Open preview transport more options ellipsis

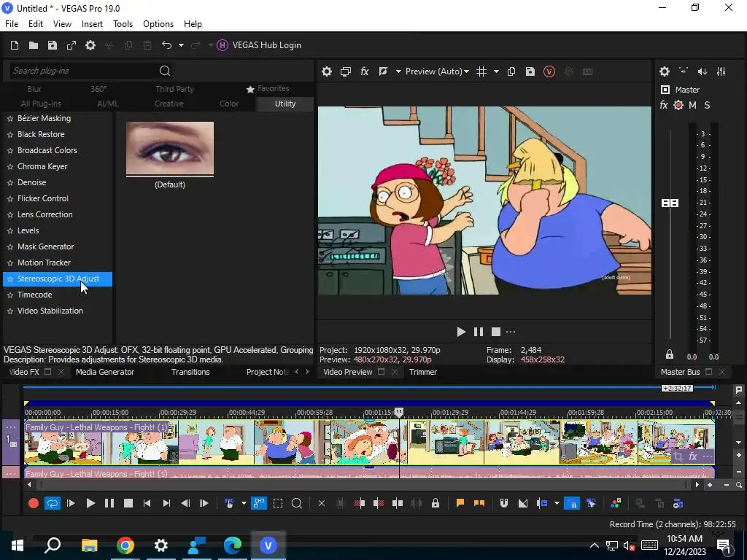(x=511, y=332)
